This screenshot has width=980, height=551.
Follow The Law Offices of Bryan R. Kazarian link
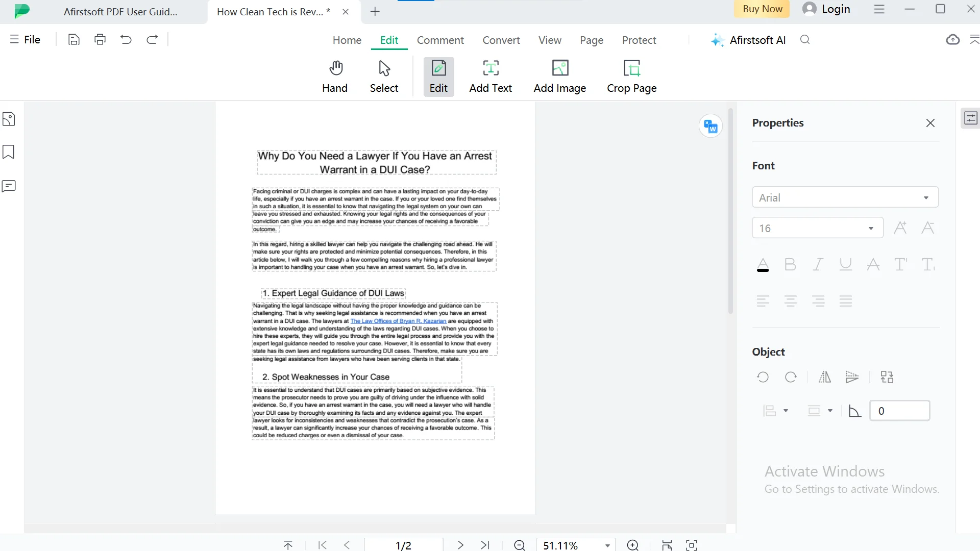pyautogui.click(x=398, y=321)
